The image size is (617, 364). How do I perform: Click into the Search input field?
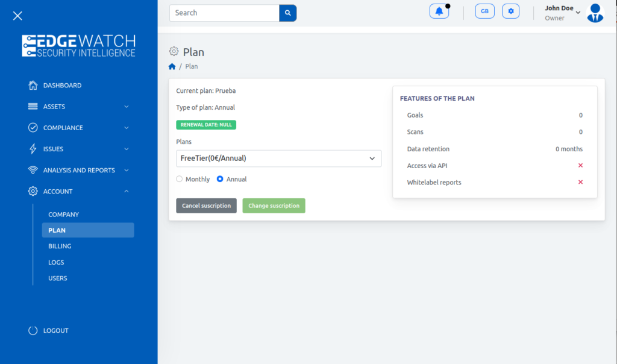pyautogui.click(x=224, y=13)
